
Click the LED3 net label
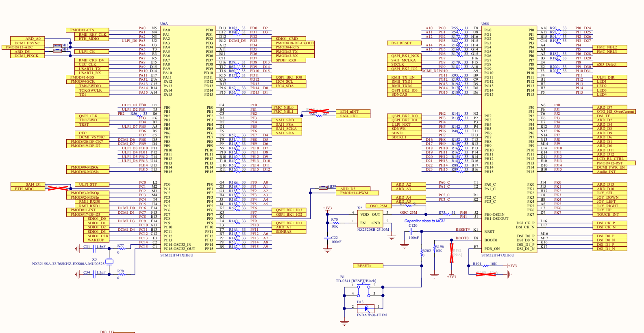pos(610,90)
